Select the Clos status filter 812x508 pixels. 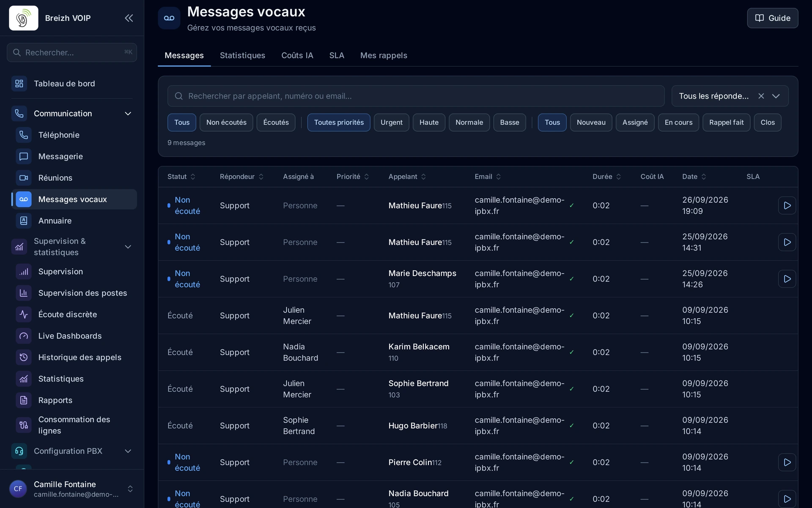(x=768, y=122)
